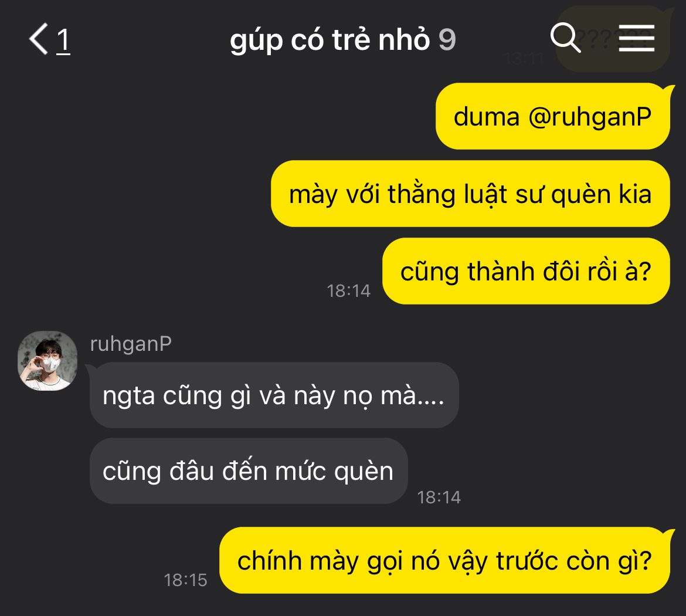Tap the ruhganP sender name
This screenshot has height=616, width=686.
point(131,344)
